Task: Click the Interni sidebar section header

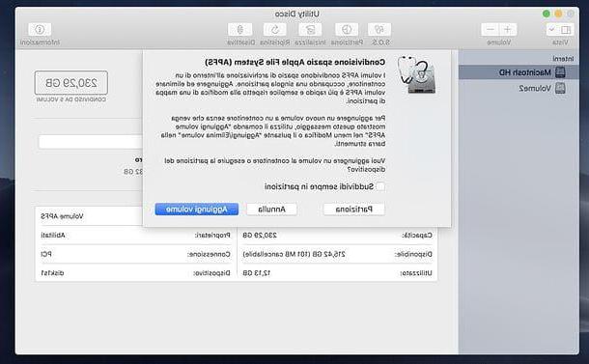Action: [x=563, y=59]
